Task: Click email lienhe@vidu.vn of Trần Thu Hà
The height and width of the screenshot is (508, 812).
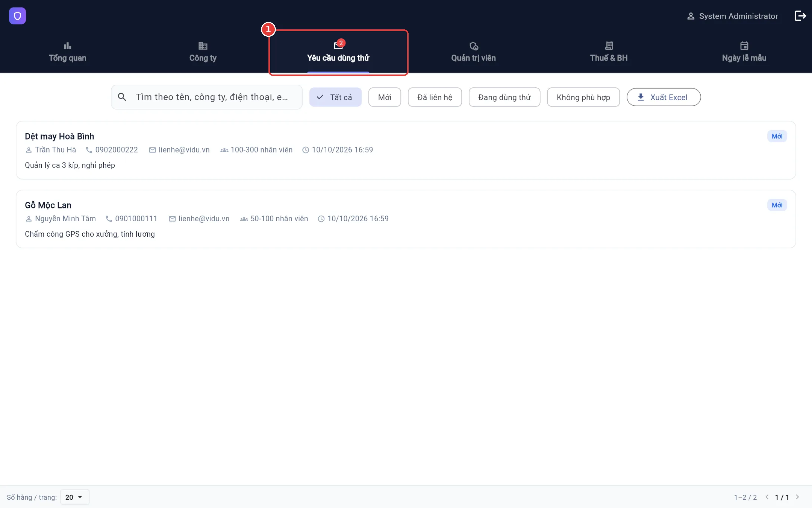Action: coord(184,150)
